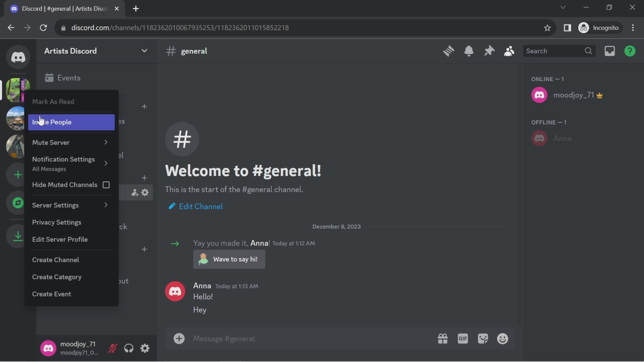Click the help question mark icon
Screen dimensions: 644x362
tap(630, 51)
